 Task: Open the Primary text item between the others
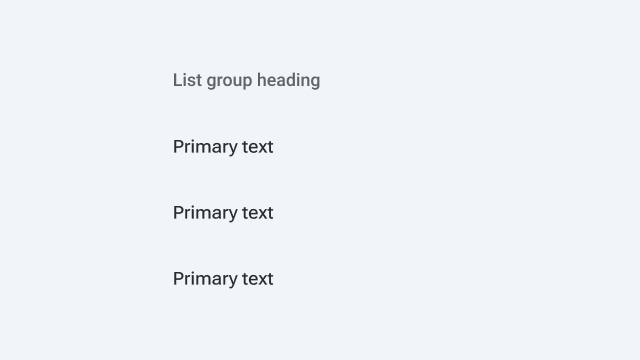pyautogui.click(x=223, y=213)
